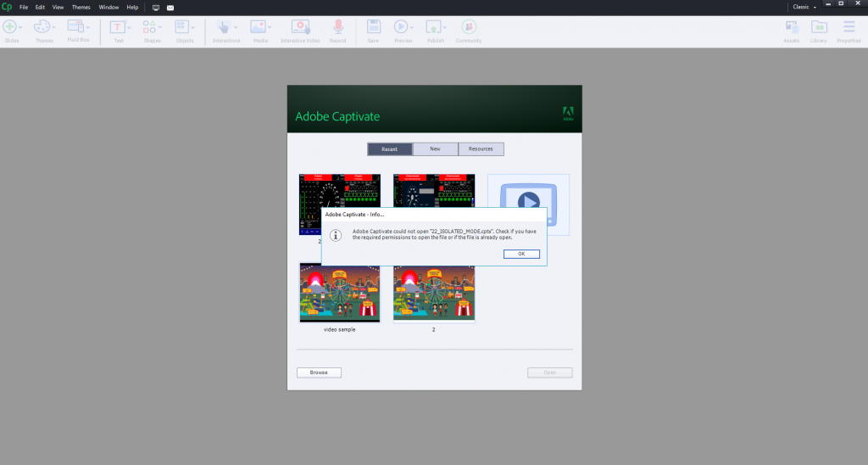Open the Library panel icon
This screenshot has height=465, width=868.
(x=818, y=28)
